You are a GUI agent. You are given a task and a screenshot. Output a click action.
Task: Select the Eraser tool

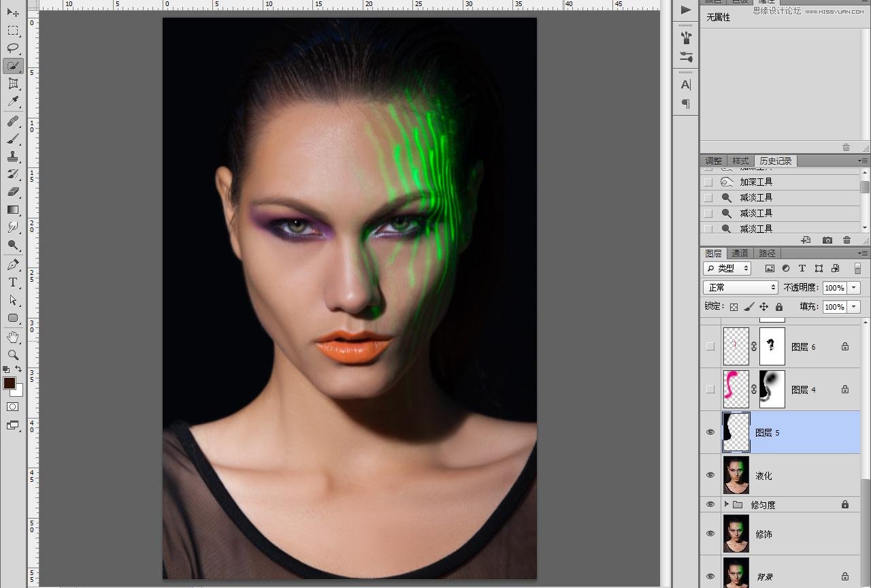pos(13,192)
